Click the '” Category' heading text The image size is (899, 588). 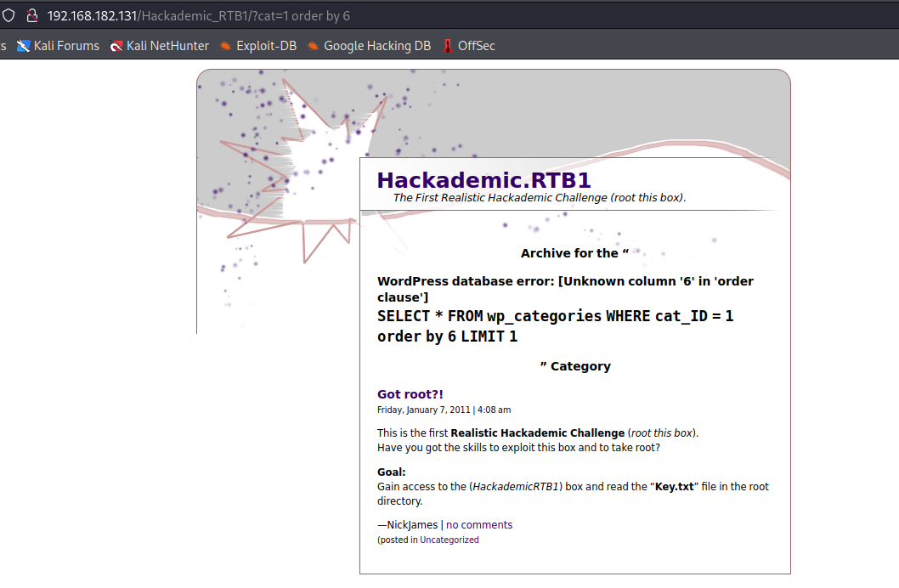tap(575, 366)
